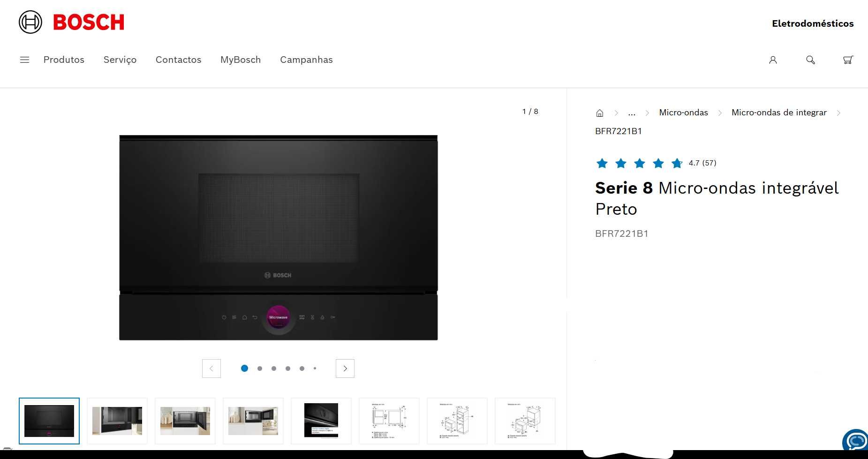Viewport: 868px width, 459px height.
Task: Select the sixth thumbnail dimension drawing
Action: [389, 421]
